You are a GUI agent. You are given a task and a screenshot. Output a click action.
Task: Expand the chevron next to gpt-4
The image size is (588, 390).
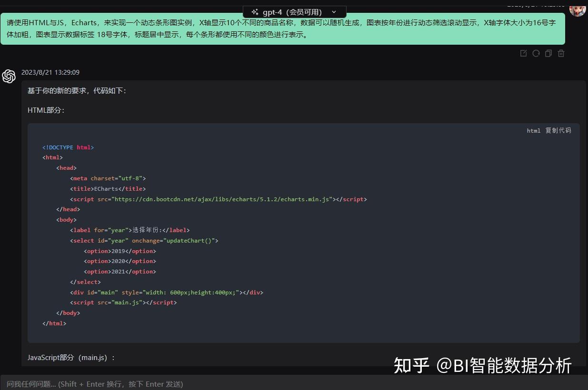click(333, 12)
